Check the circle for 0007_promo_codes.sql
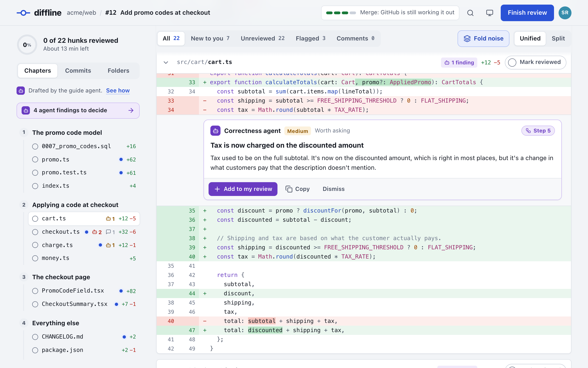The image size is (588, 368). (35, 146)
